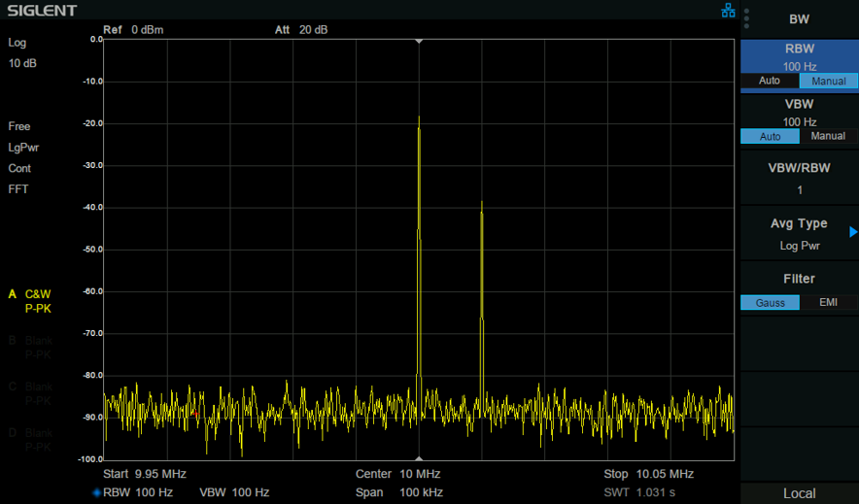Select the Filter softkey label
The width and height of the screenshot is (859, 504).
800,279
